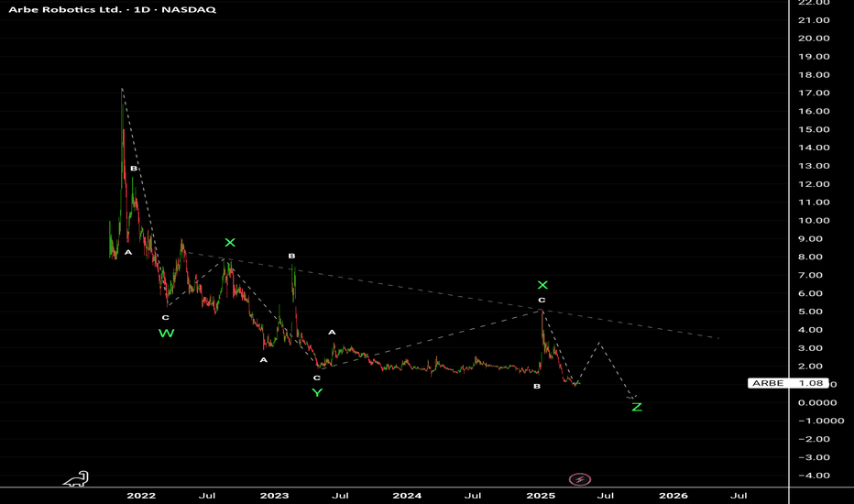Select the green X label near 2025

(542, 285)
